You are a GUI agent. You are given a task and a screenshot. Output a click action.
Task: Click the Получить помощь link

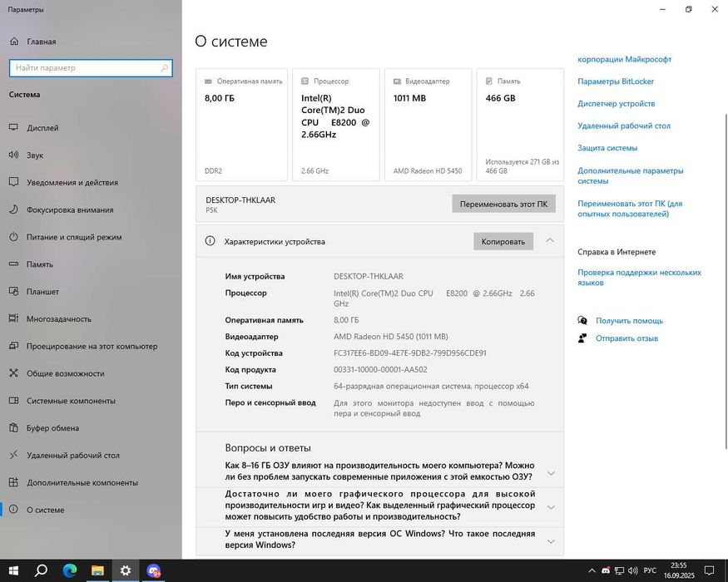pyautogui.click(x=629, y=321)
